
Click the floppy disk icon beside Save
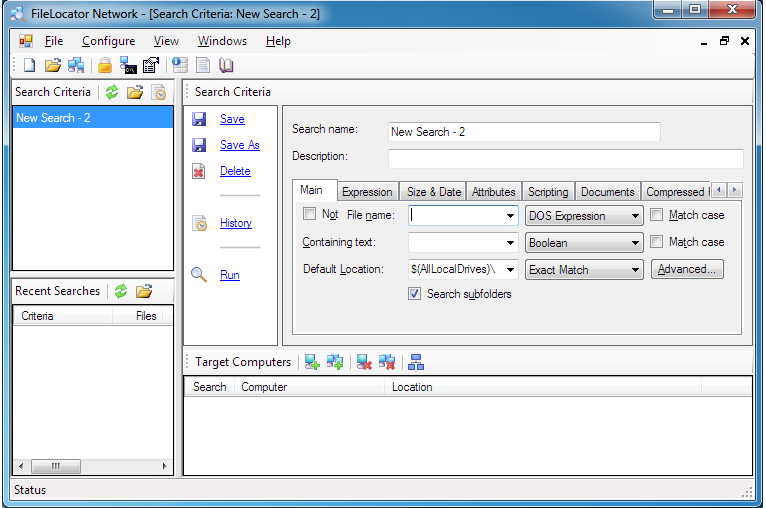click(199, 119)
